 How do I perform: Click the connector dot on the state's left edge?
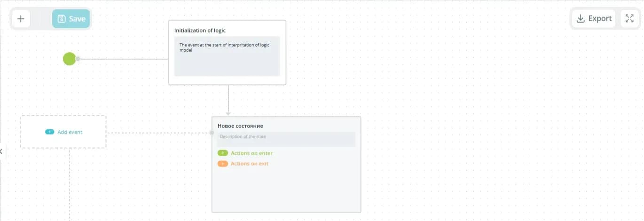click(212, 133)
